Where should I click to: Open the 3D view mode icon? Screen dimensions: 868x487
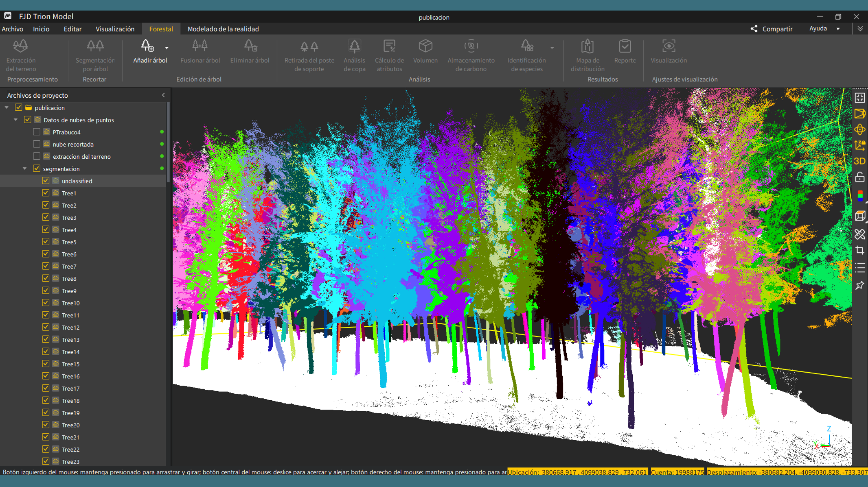tap(860, 161)
